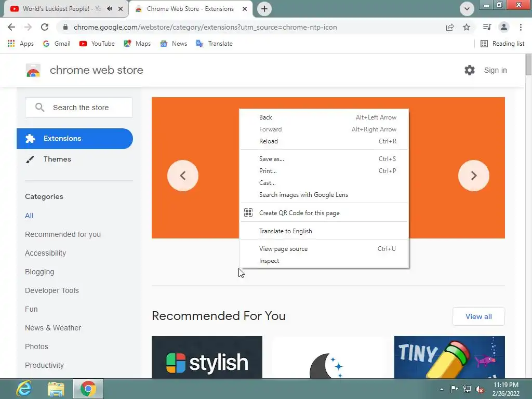Choose Accessibility category
This screenshot has width=532, height=399.
pyautogui.click(x=46, y=253)
